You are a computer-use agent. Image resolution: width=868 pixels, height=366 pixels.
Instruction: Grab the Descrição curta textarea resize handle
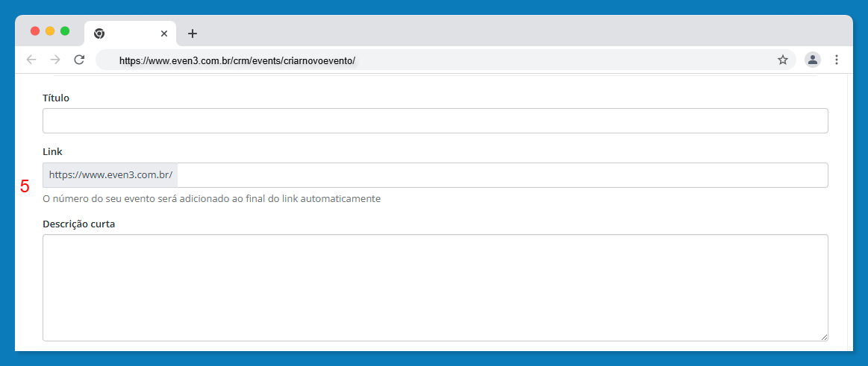coord(824,337)
